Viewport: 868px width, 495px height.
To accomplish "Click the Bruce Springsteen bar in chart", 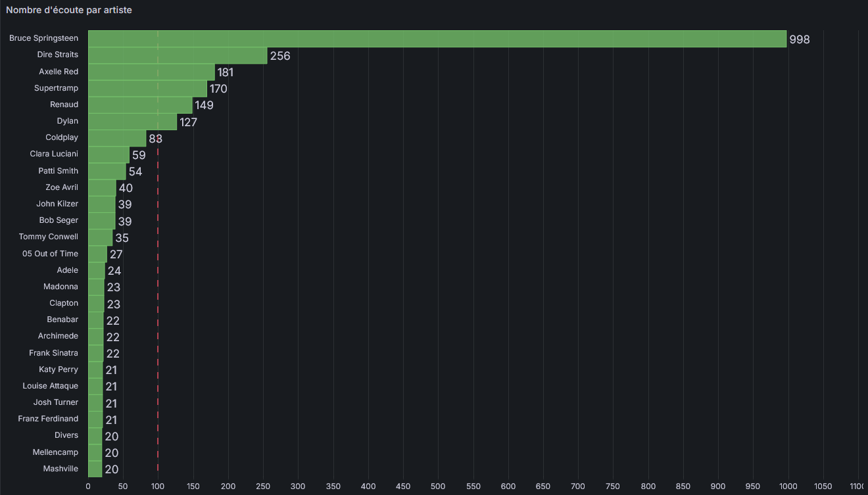I will click(x=437, y=39).
